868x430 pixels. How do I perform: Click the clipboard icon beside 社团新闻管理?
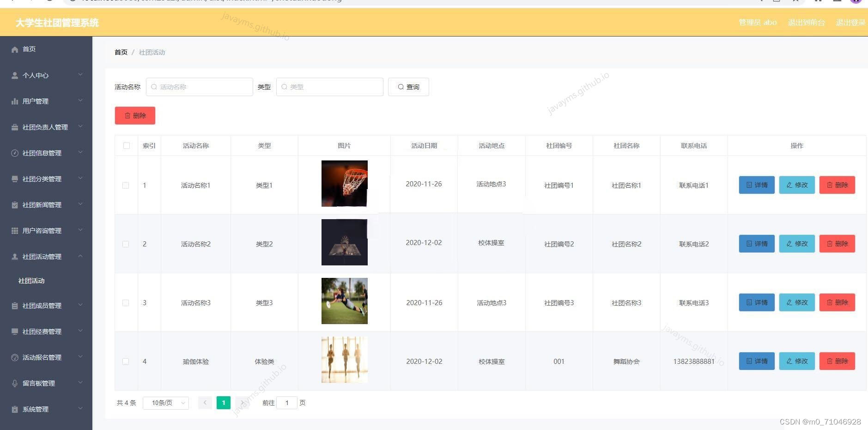15,205
